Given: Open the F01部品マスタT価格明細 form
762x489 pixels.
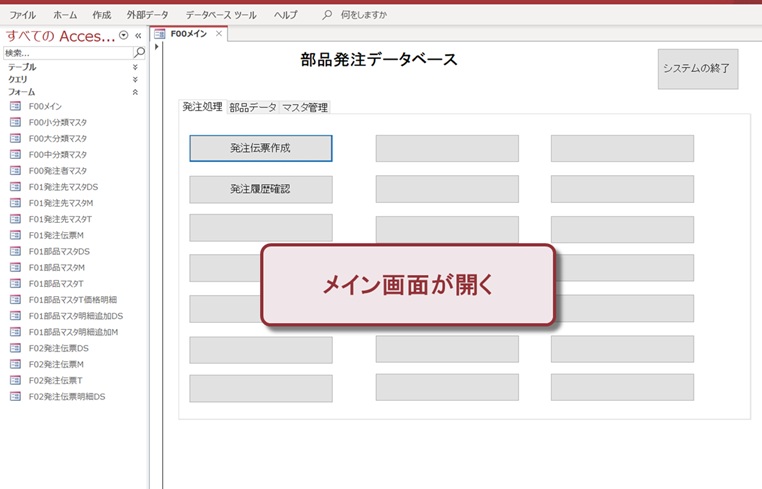Looking at the screenshot, I should pyautogui.click(x=72, y=299).
